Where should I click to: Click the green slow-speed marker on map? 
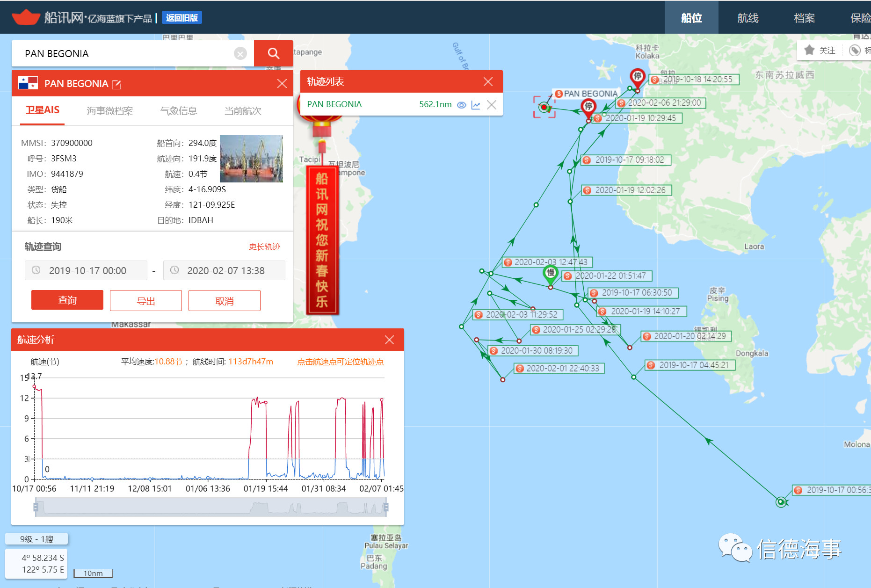click(550, 273)
